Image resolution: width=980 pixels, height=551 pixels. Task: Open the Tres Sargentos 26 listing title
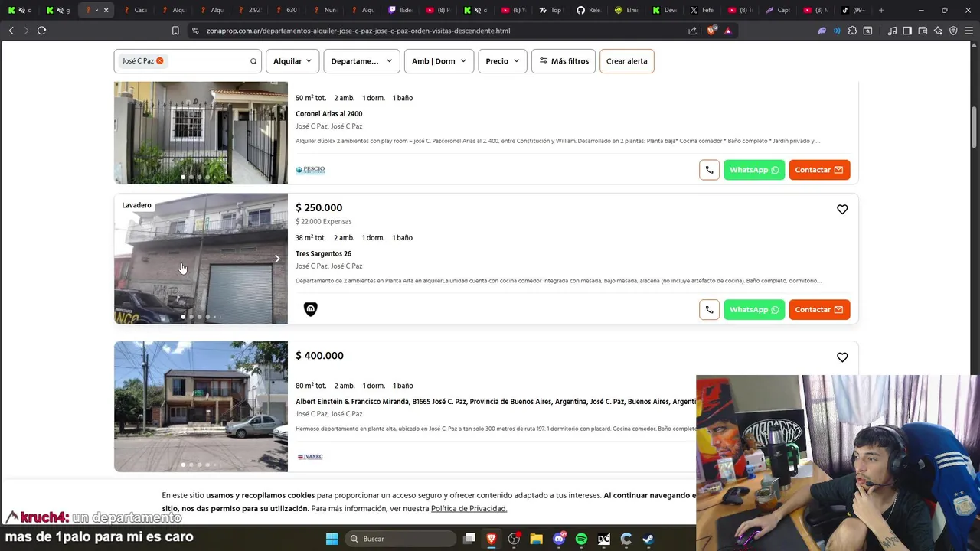click(323, 253)
